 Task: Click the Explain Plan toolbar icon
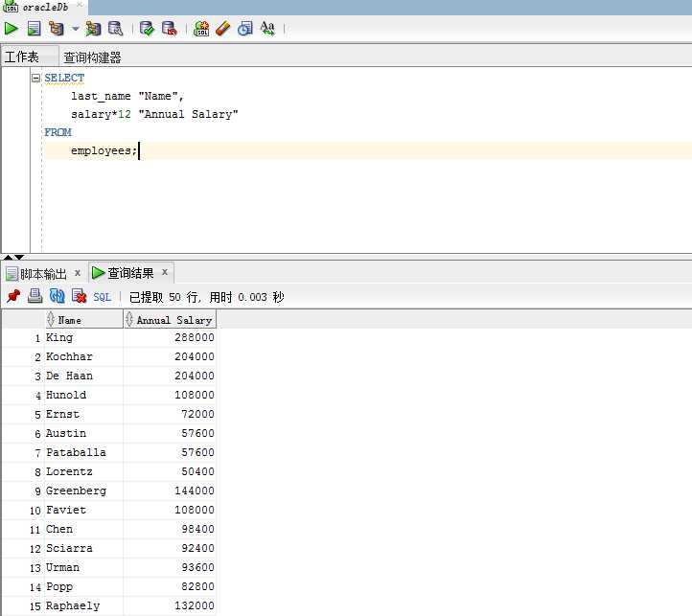tap(56, 29)
